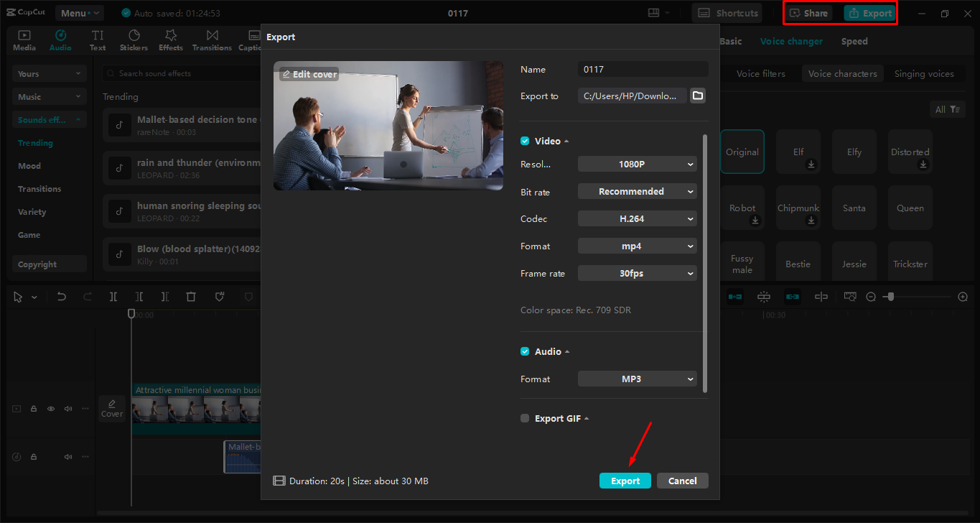The image size is (980, 523).
Task: Zoom in the timeline
Action: tap(963, 297)
